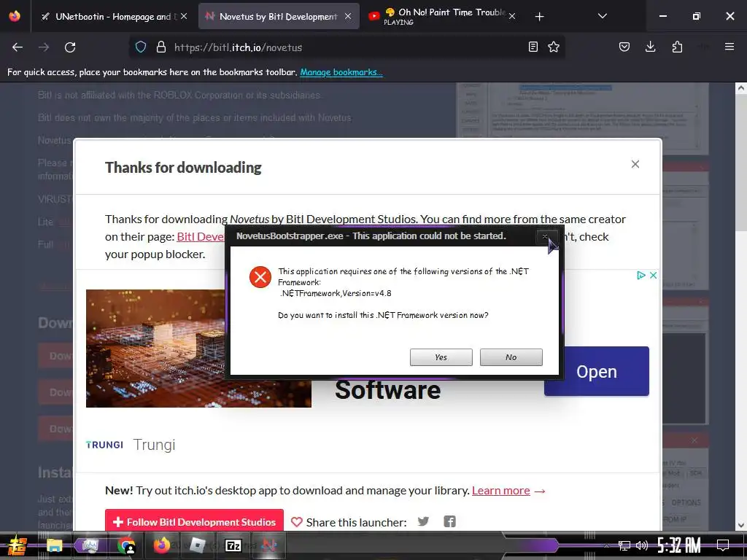Click the red error icon in dialog
The image size is (747, 560).
(260, 277)
